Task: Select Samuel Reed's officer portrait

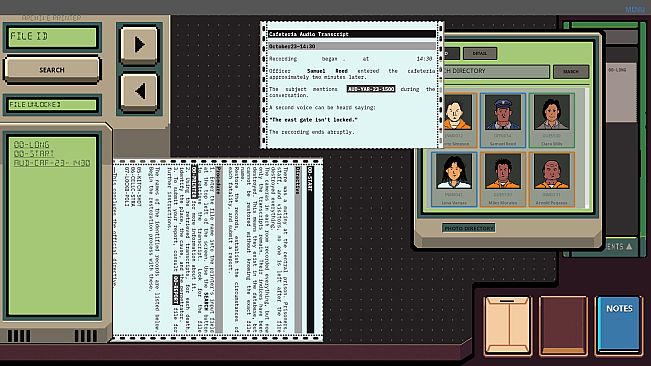Action: pos(503,120)
